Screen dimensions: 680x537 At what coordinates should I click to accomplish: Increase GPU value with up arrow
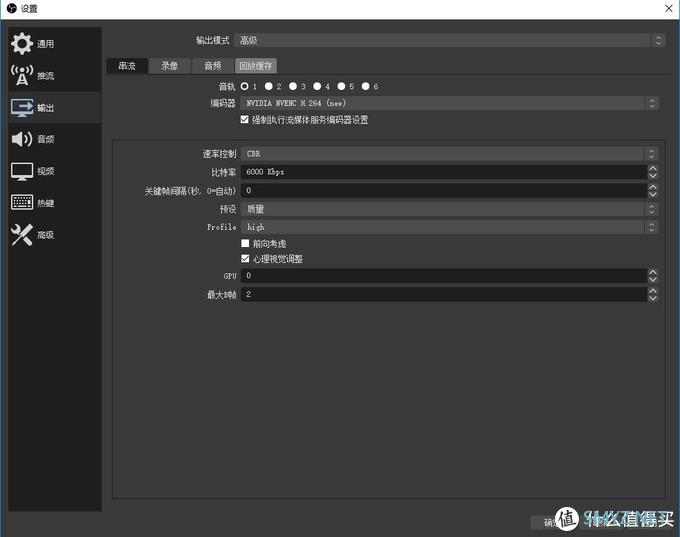coord(653,272)
